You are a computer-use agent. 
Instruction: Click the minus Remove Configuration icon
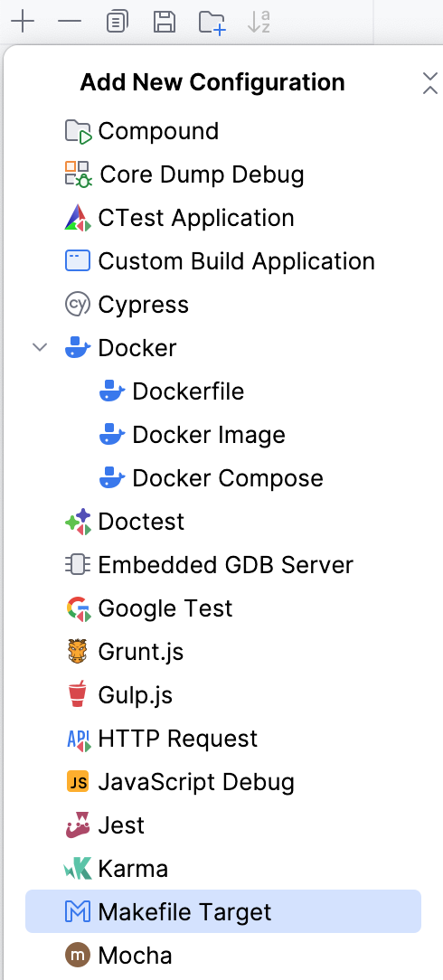click(x=70, y=22)
